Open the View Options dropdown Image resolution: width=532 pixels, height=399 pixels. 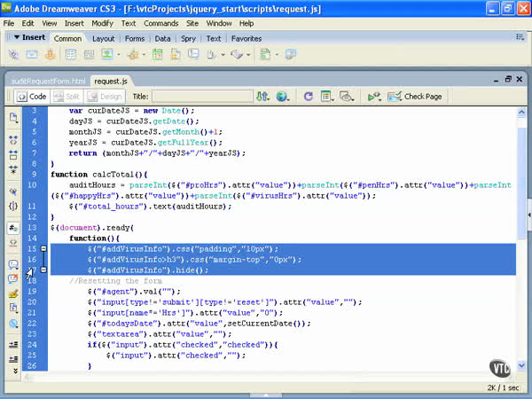[328, 96]
